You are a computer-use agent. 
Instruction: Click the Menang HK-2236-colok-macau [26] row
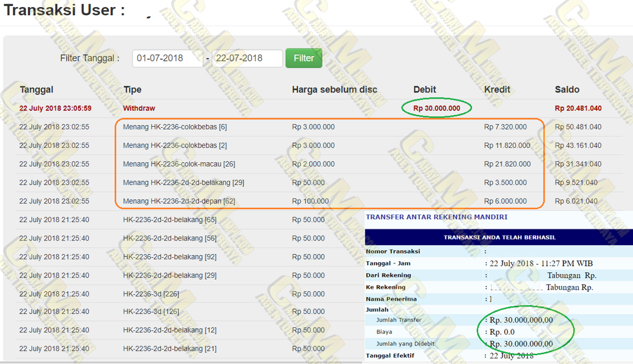(179, 164)
